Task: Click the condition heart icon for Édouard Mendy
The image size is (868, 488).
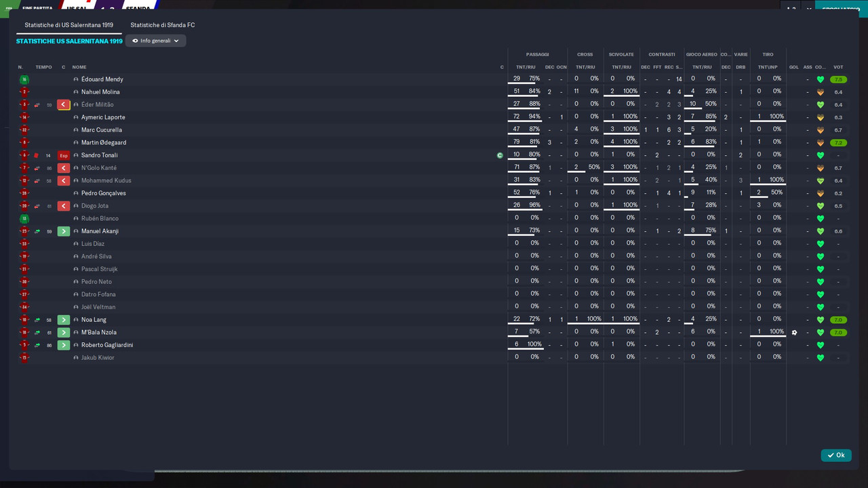Action: coord(821,79)
